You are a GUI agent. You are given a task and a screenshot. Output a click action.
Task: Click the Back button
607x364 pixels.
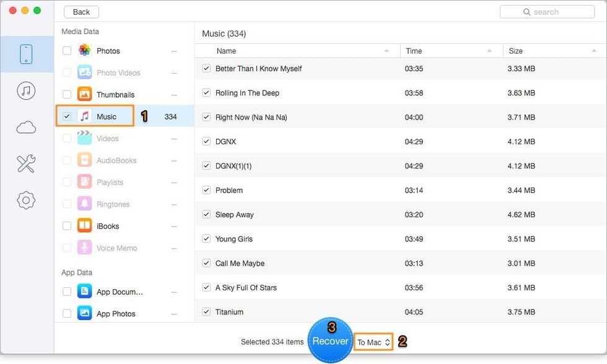pos(81,11)
